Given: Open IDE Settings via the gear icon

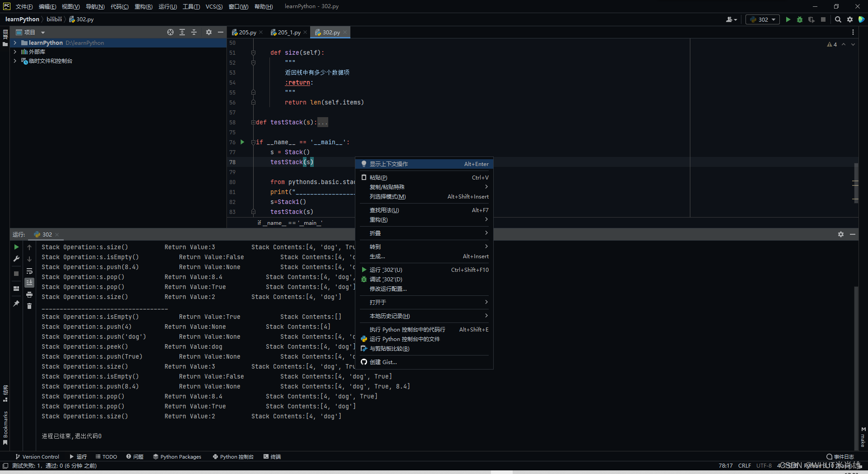Looking at the screenshot, I should 850,19.
